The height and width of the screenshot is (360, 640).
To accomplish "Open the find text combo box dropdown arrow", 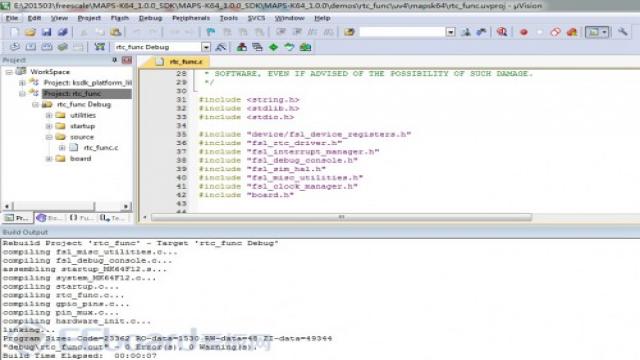I will [451, 32].
